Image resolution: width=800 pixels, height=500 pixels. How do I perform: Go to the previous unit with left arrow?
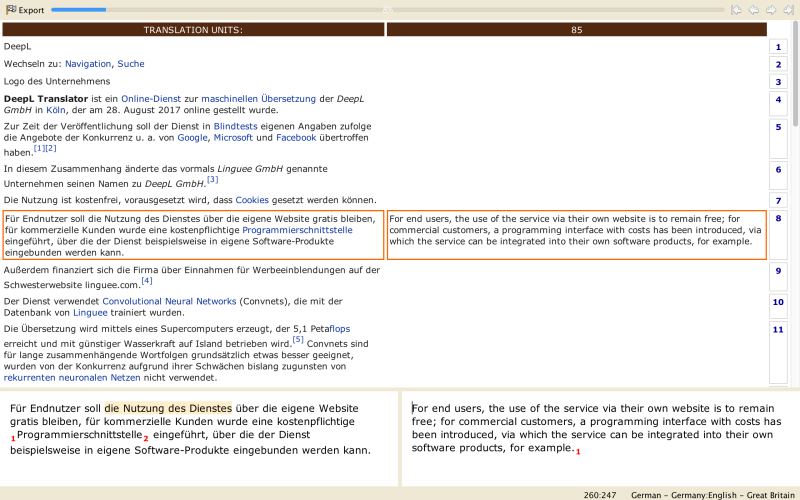tap(754, 10)
